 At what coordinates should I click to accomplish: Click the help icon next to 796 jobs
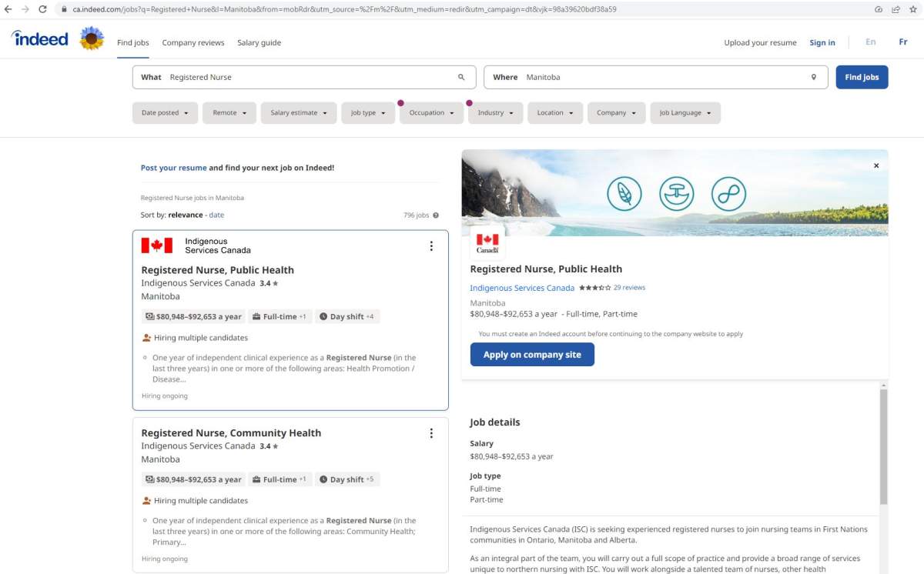pos(436,215)
